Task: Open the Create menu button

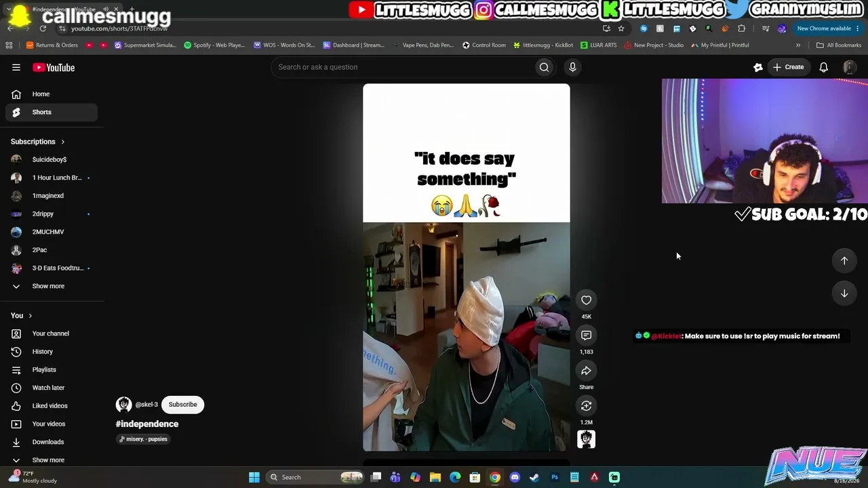Action: point(789,67)
